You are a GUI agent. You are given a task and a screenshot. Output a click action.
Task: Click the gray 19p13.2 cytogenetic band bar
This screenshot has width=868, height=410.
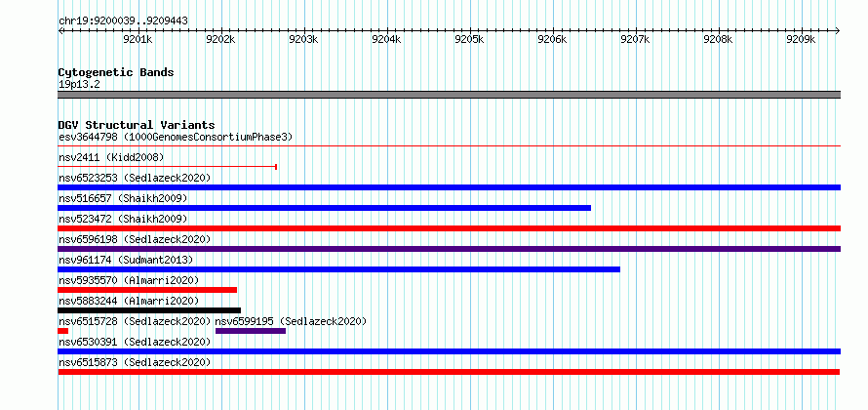pyautogui.click(x=449, y=94)
